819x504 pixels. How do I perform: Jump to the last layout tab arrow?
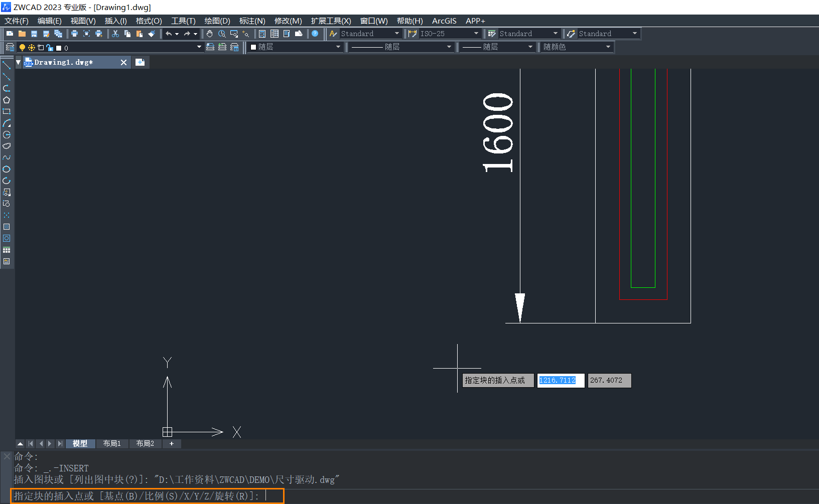pyautogui.click(x=60, y=444)
